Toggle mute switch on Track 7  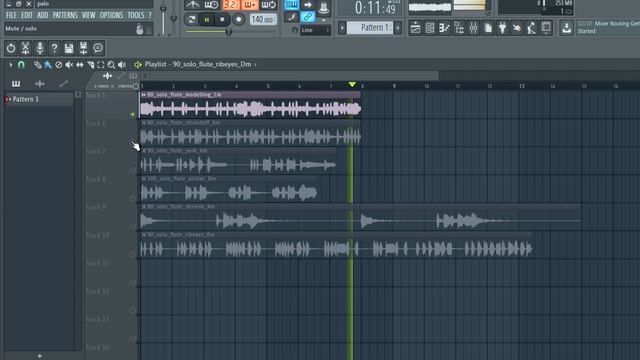(x=133, y=170)
